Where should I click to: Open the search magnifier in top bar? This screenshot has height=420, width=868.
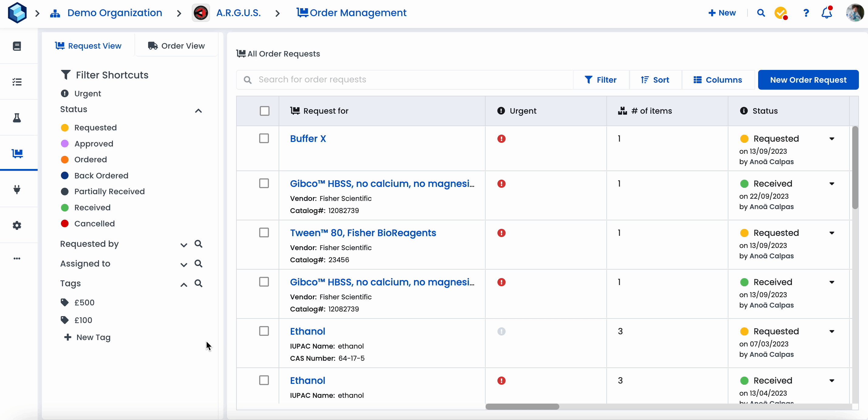coord(761,13)
